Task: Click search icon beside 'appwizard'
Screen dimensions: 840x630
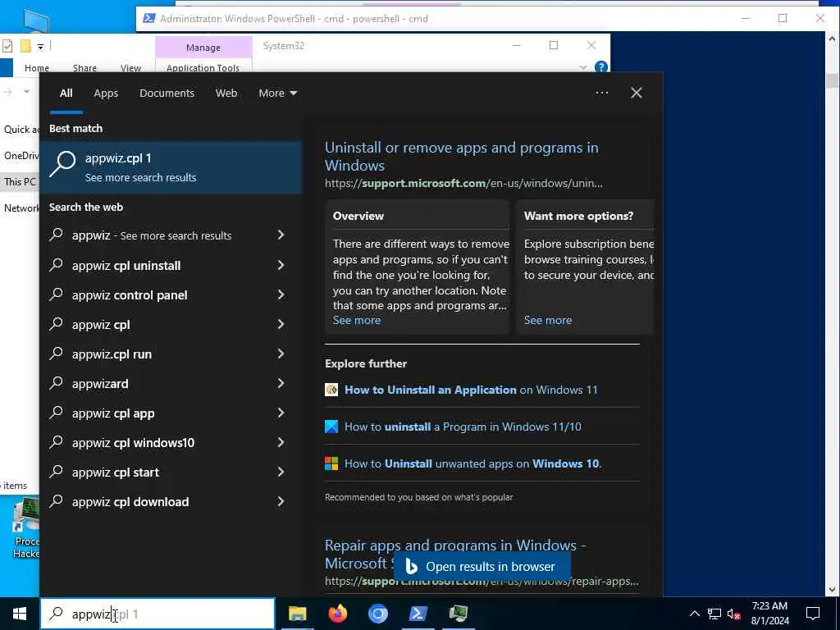Action: point(57,382)
